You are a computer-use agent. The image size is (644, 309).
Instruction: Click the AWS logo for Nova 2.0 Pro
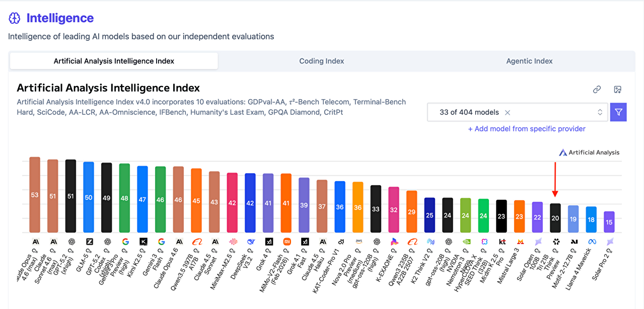(x=358, y=242)
